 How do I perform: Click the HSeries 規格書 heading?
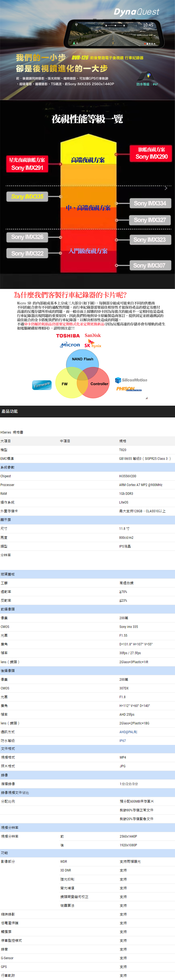click(12, 432)
